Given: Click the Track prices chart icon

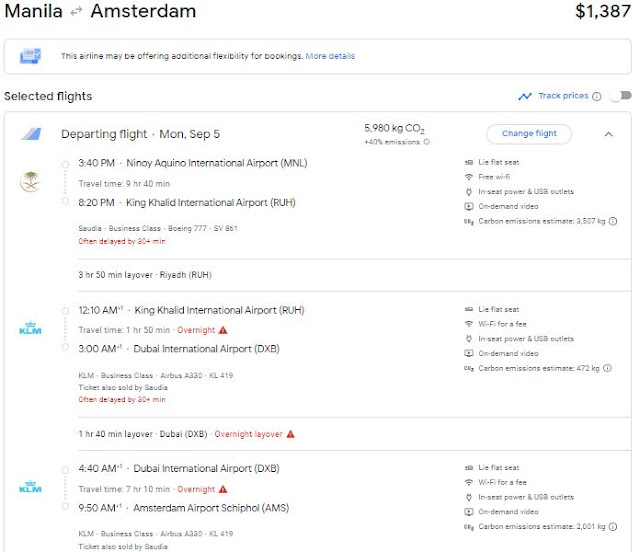Looking at the screenshot, I should pos(525,97).
